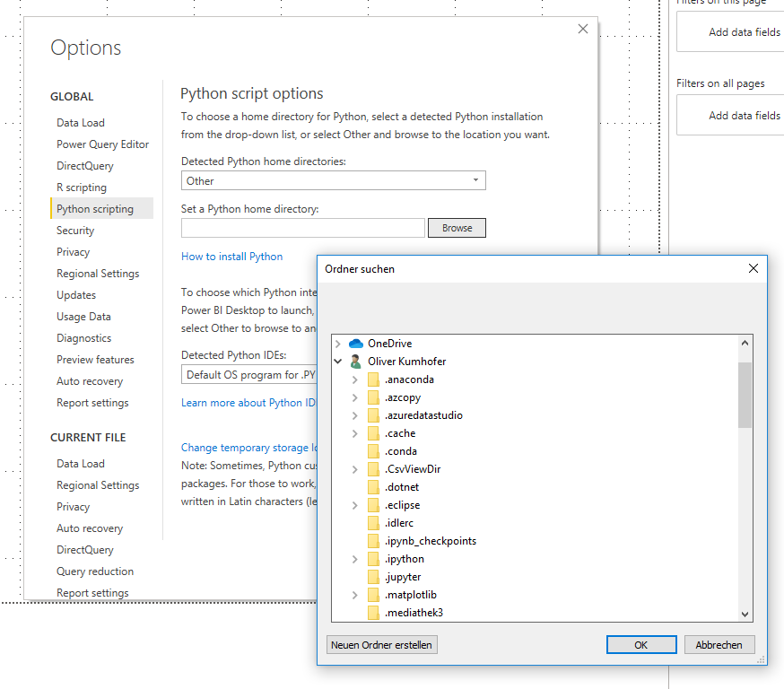This screenshot has height=689, width=784.
Task: Open Global Regional Settings
Action: 98,273
